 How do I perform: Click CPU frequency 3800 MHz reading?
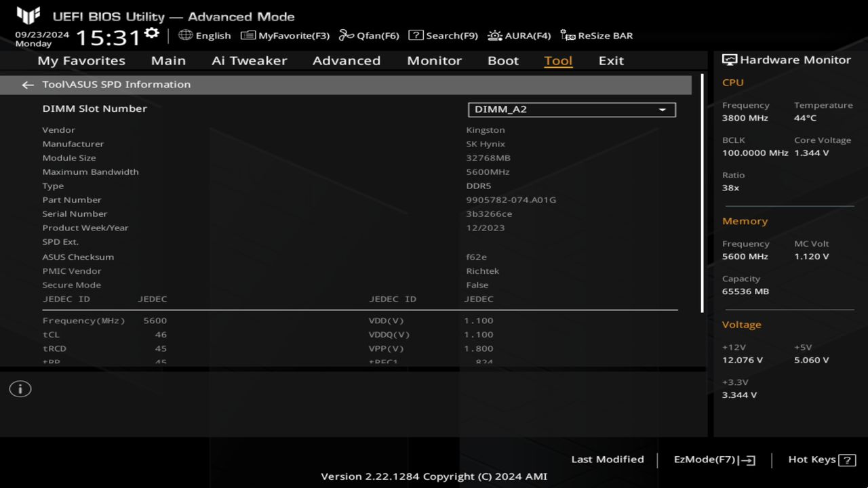(x=745, y=118)
